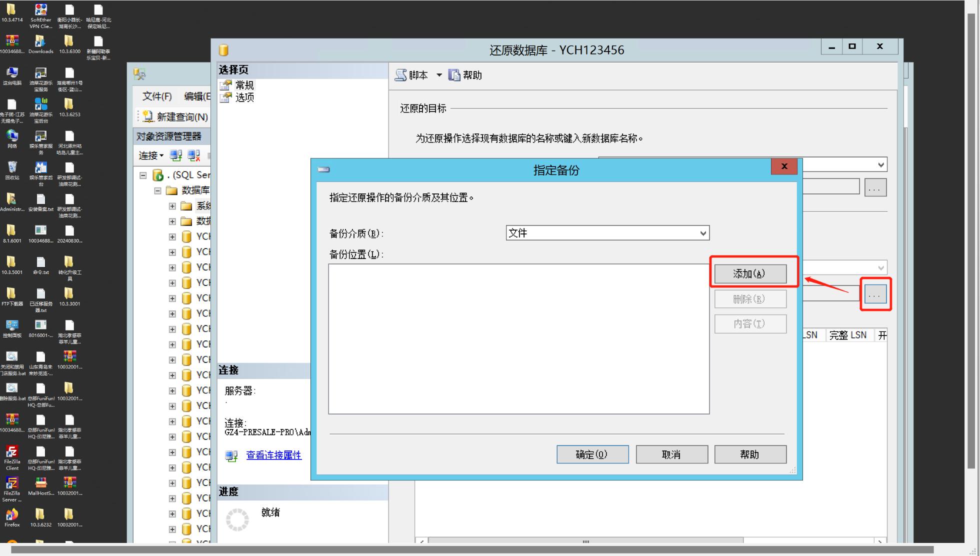
Task: Open 油菜花游乐宝服务 desktop shortcut
Action: point(40,79)
